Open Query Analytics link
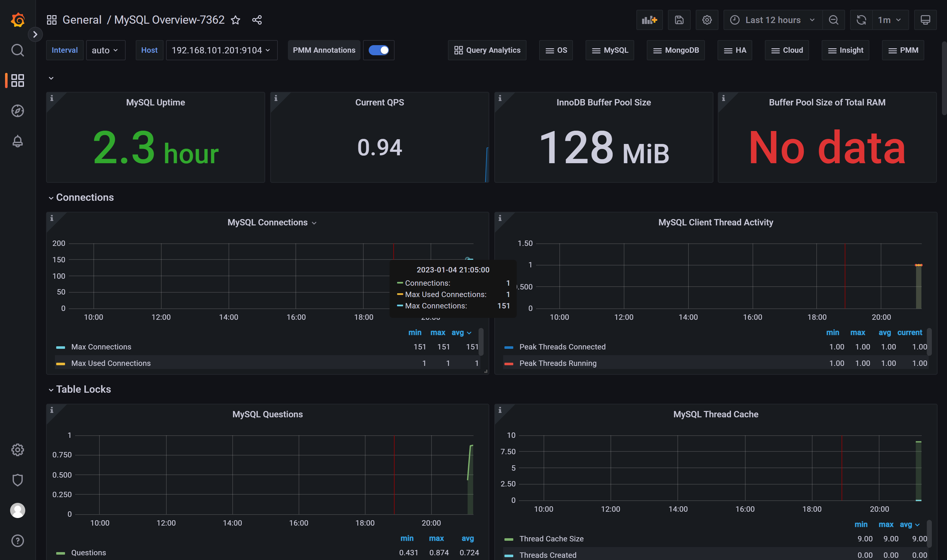Image resolution: width=947 pixels, height=560 pixels. 487,50
